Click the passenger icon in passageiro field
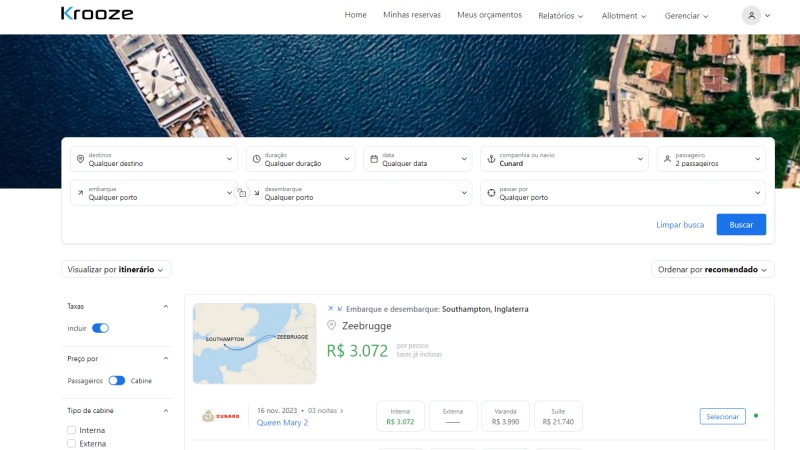The height and width of the screenshot is (450, 800). point(667,159)
